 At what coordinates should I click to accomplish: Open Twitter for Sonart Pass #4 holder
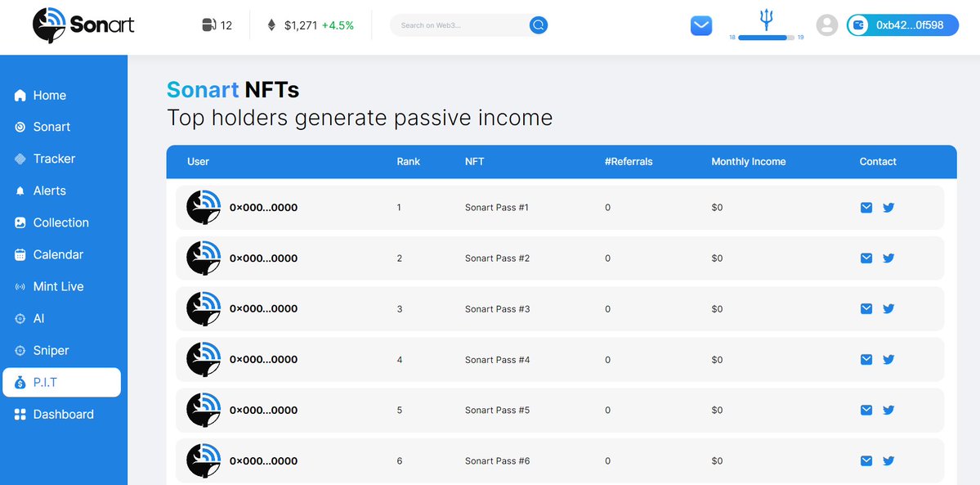pyautogui.click(x=888, y=359)
